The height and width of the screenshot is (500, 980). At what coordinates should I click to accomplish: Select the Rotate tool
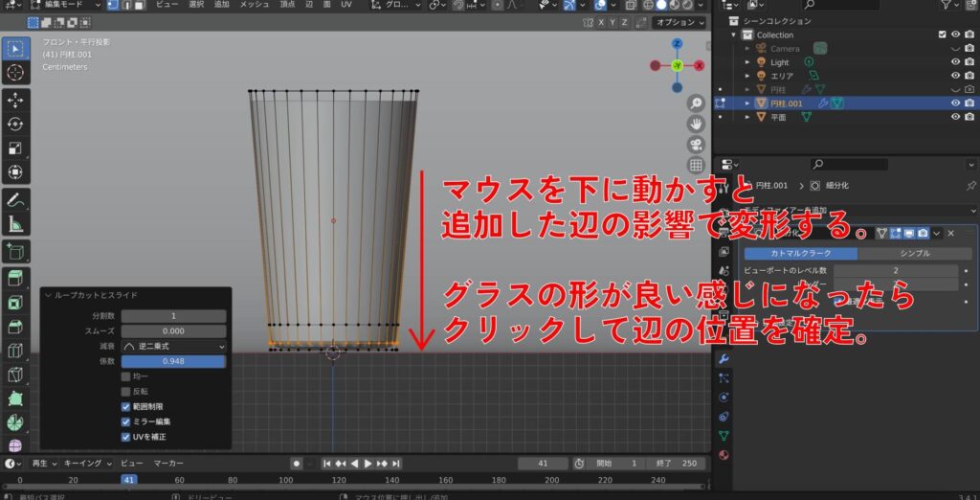pos(15,125)
